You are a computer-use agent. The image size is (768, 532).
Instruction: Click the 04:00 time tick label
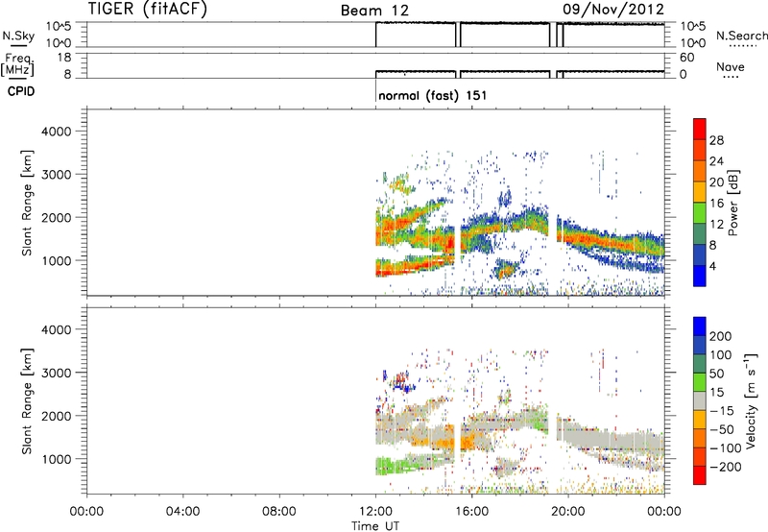(182, 512)
